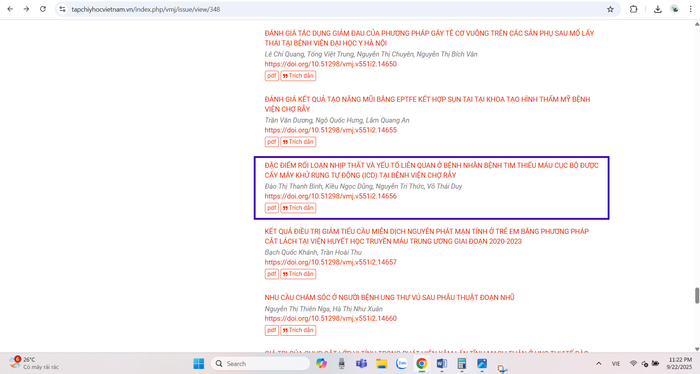Viewport: 700px width, 374px height.
Task: Open the article NHU CẦU CHĂM SÓC Ở NGƯỜI BỆNH UNG THƯ VÚ
Action: pos(389,297)
